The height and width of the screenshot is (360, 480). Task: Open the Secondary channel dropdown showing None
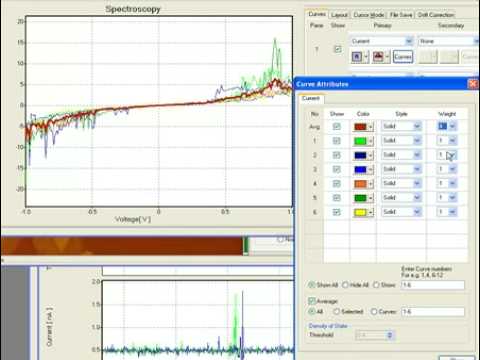point(449,41)
